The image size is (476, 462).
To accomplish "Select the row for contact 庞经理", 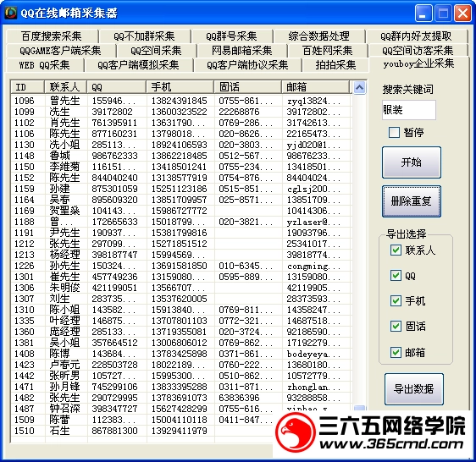I will click(x=181, y=332).
